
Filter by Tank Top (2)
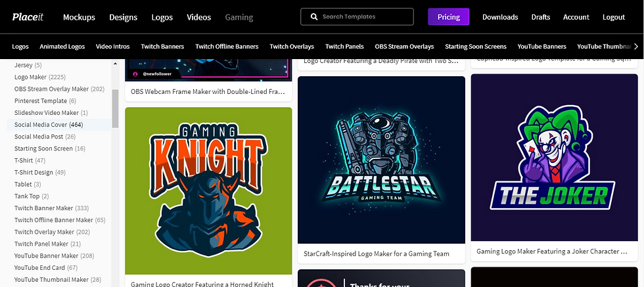pos(32,196)
